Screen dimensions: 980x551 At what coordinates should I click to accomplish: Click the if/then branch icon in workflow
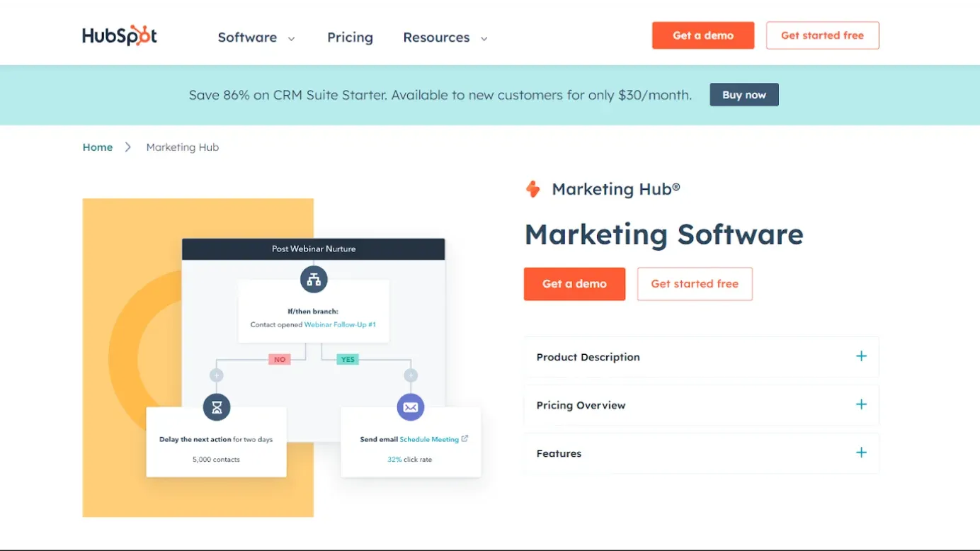314,279
